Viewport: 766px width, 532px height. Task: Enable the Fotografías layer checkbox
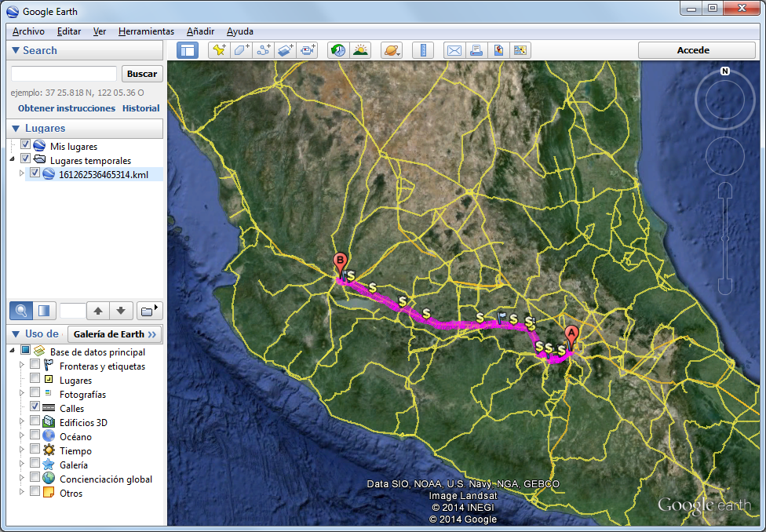(35, 393)
